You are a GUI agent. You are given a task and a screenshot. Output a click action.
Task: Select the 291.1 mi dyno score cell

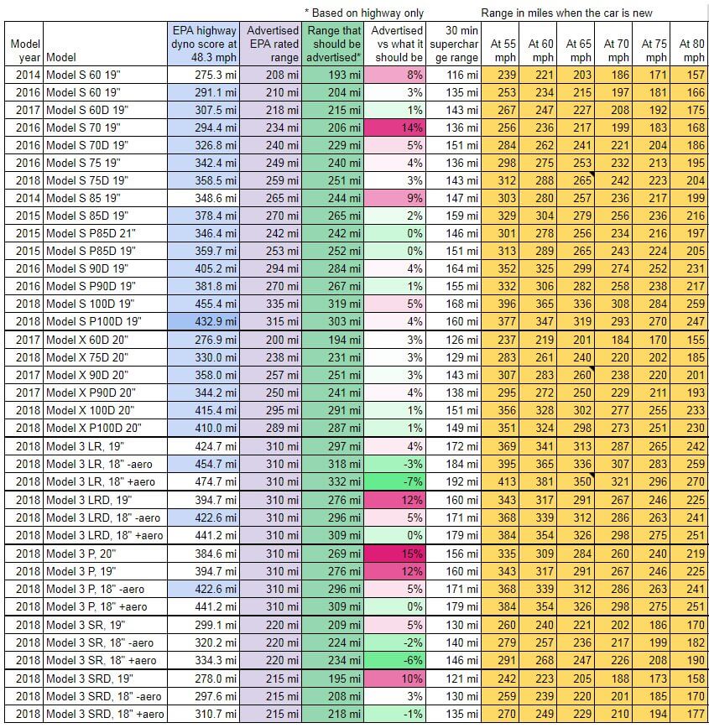pos(204,92)
